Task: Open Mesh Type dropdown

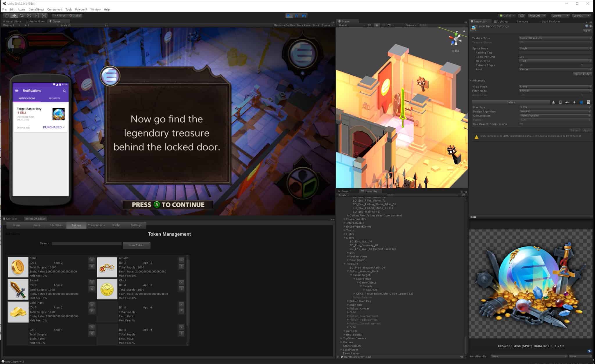Action: [555, 61]
